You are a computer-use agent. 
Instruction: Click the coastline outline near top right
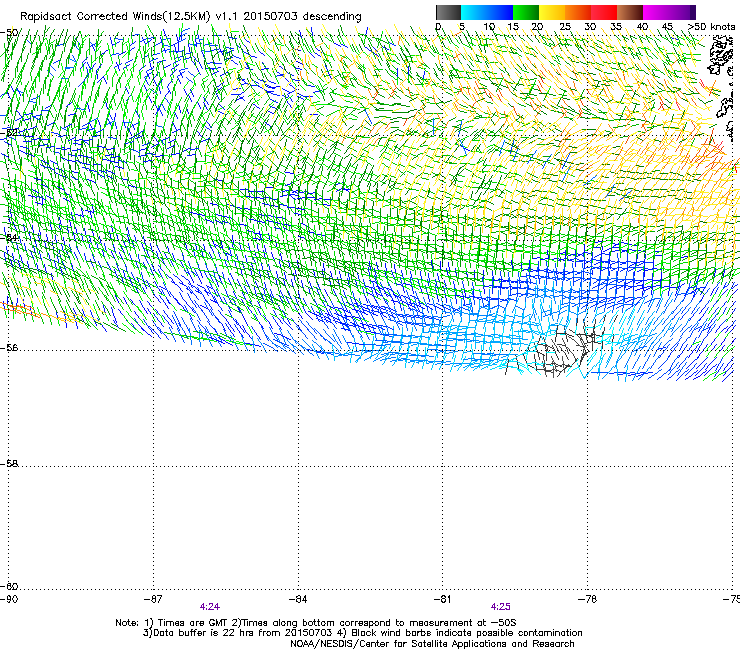(x=722, y=57)
